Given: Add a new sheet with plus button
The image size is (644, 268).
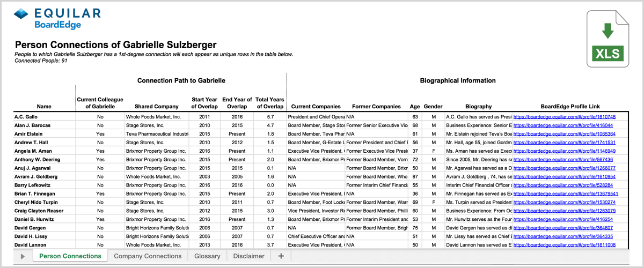Looking at the screenshot, I should point(281,256).
